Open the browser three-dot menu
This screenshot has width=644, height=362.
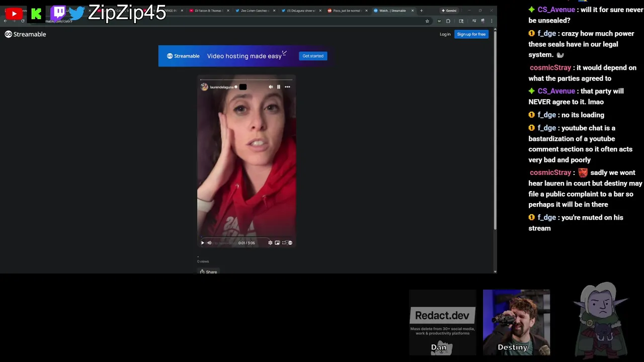click(x=491, y=21)
